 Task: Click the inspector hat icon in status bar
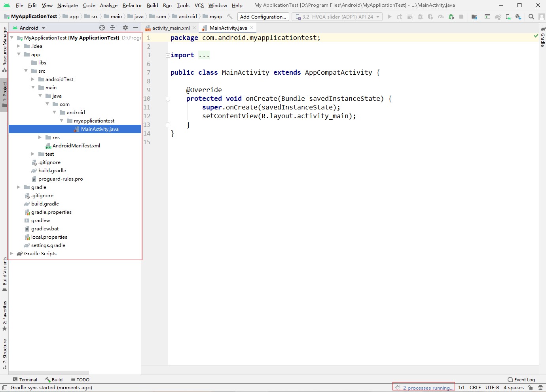(x=540, y=388)
